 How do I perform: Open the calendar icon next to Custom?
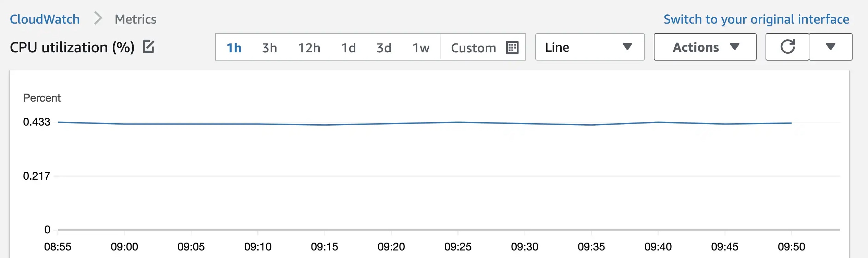click(x=512, y=48)
